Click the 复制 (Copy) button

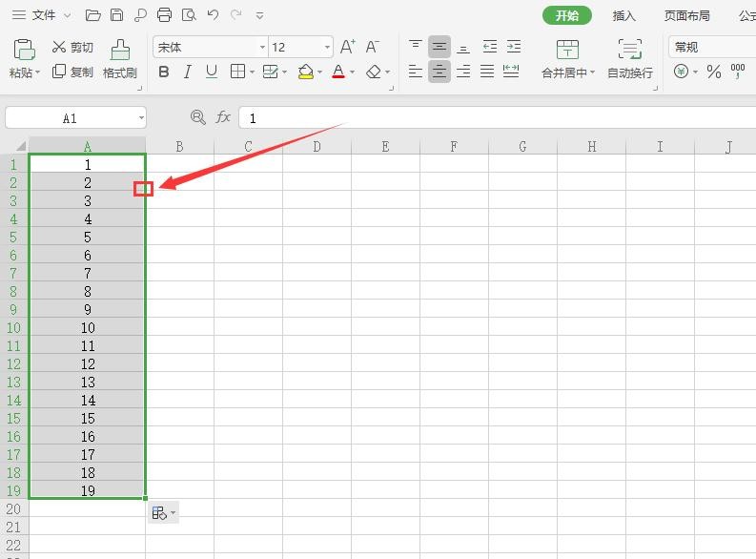pos(72,72)
